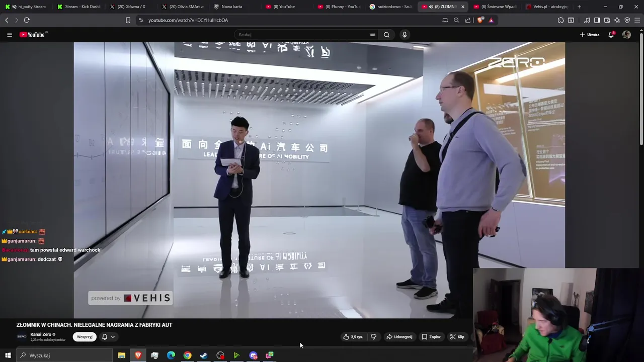The height and width of the screenshot is (362, 644).
Task: Switch to the Śmieszne Wpadki YouTube tab
Action: click(496, 7)
